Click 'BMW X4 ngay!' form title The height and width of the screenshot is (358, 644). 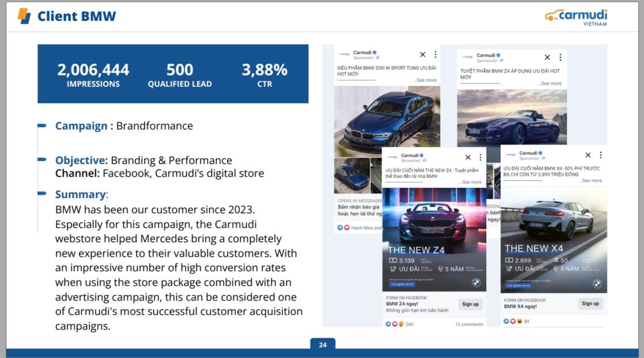[x=520, y=307]
